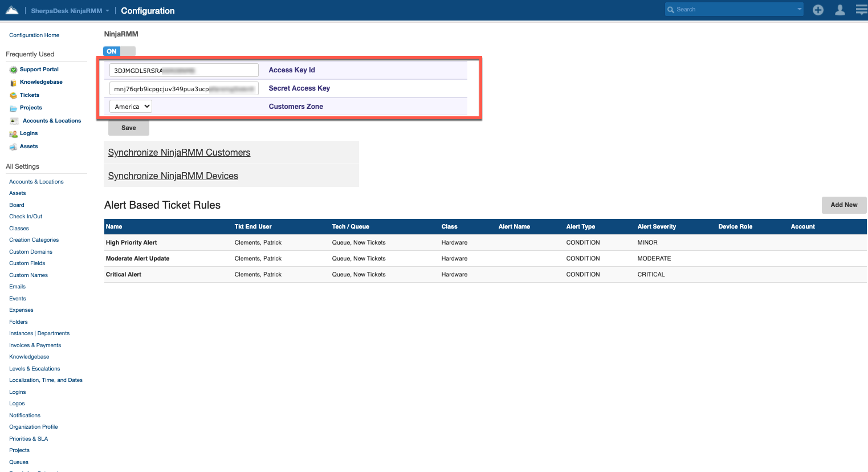Open Custom Fields settings
The image size is (868, 472).
point(27,263)
